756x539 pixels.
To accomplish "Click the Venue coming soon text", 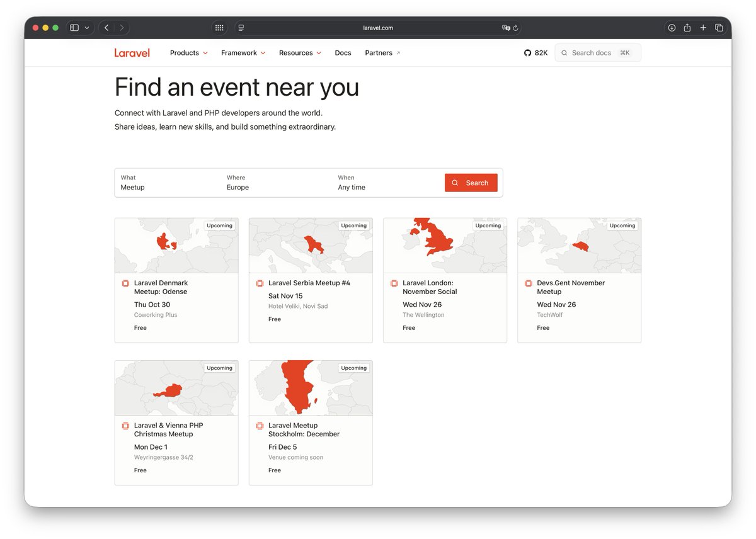I will tap(295, 457).
